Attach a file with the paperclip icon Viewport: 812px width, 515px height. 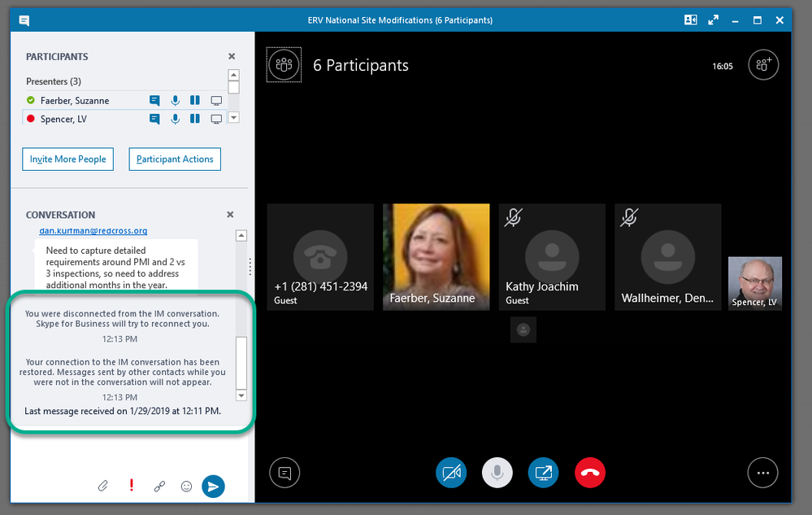103,486
